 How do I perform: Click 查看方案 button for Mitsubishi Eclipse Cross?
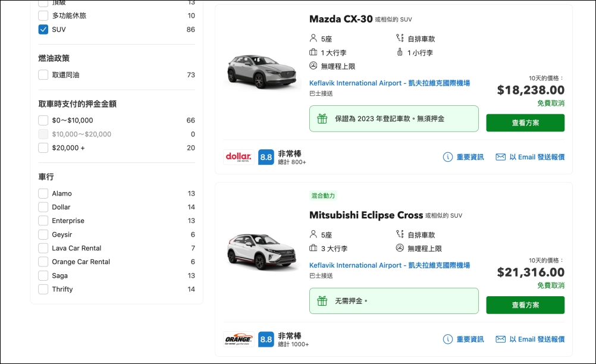point(525,305)
